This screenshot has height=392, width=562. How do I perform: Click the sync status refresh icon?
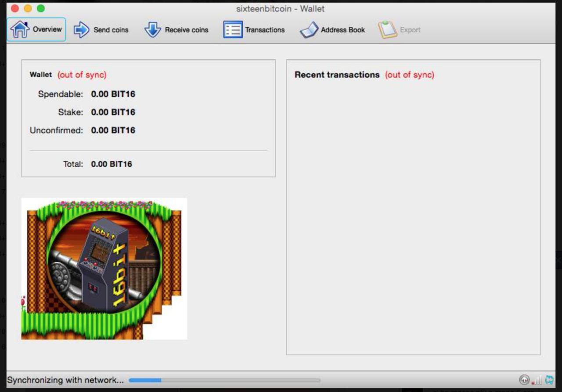click(549, 380)
